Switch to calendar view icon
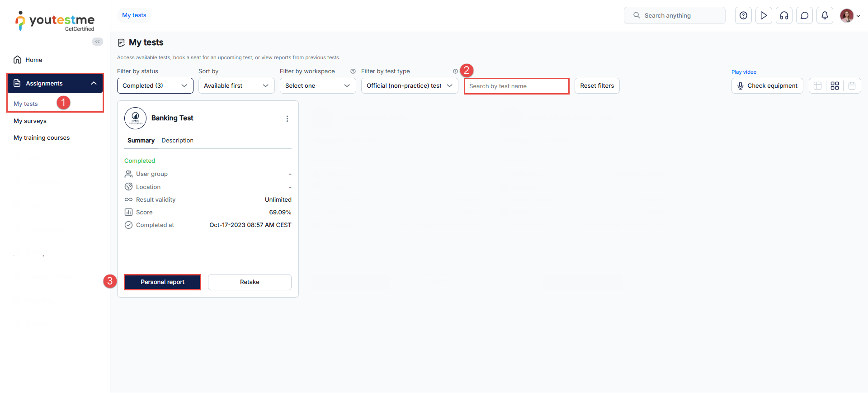The width and height of the screenshot is (868, 393). pos(852,85)
